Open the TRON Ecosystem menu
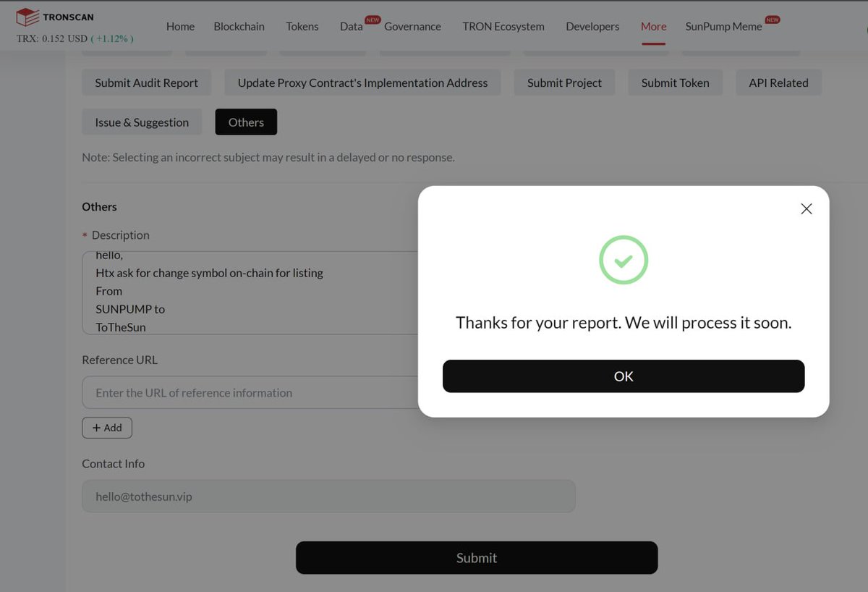 pyautogui.click(x=503, y=26)
